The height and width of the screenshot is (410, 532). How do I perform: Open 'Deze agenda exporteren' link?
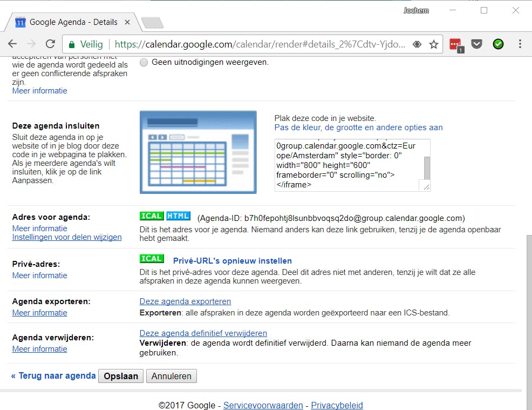185,301
